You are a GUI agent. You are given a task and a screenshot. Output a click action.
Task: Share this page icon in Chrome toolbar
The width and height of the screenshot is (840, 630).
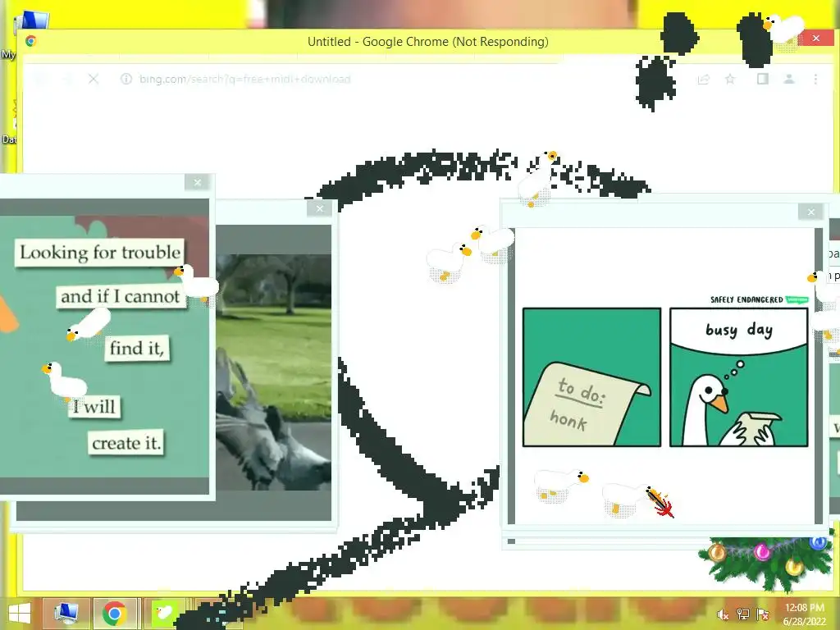tap(703, 80)
